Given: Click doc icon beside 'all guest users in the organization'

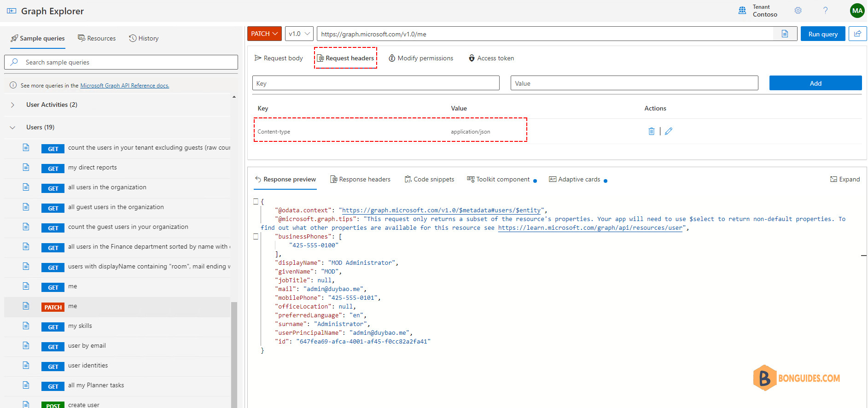Looking at the screenshot, I should 26,207.
